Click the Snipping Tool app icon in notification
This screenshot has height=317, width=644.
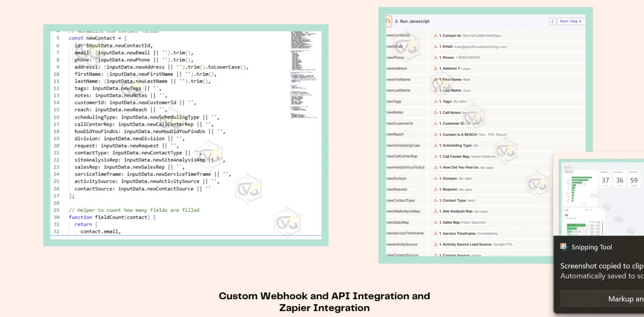tap(564, 247)
